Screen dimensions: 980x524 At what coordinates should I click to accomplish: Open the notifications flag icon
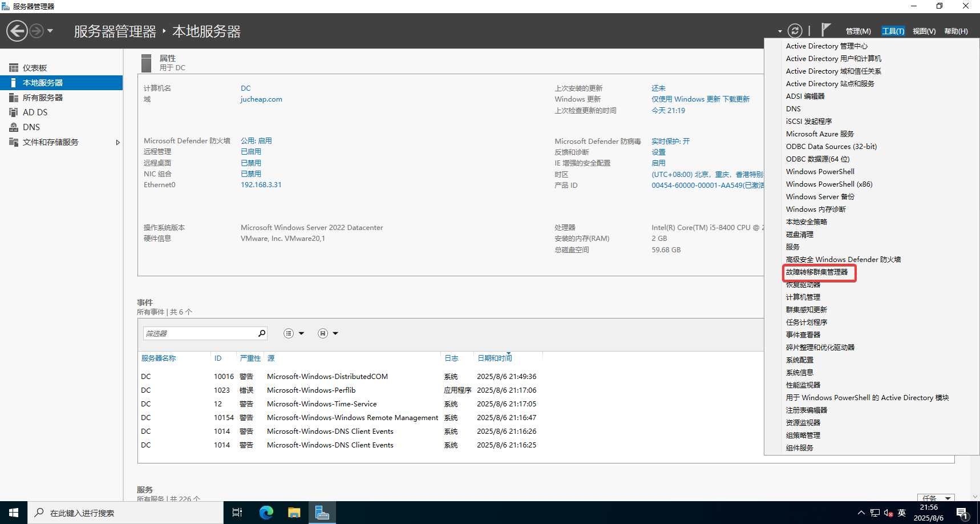tap(825, 30)
